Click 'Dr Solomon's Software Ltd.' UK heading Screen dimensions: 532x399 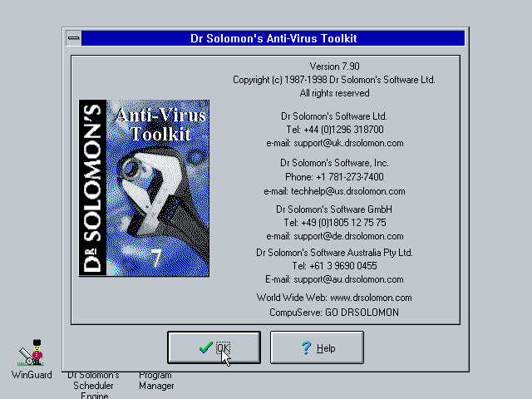point(334,116)
